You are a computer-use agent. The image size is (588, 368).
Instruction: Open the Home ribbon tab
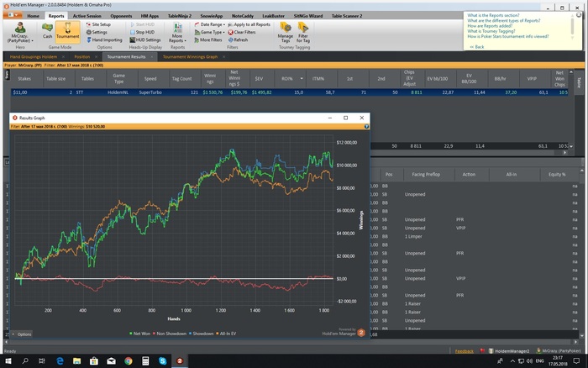click(x=33, y=16)
